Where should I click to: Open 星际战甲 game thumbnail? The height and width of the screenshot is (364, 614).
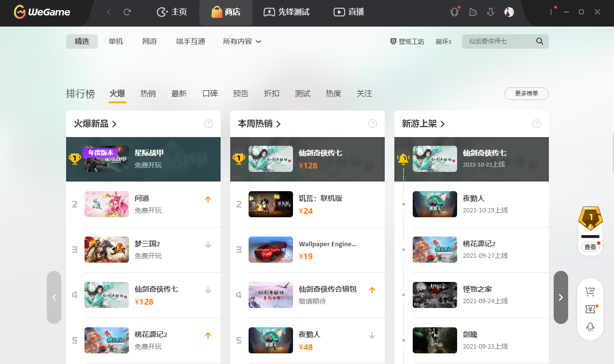(x=107, y=159)
